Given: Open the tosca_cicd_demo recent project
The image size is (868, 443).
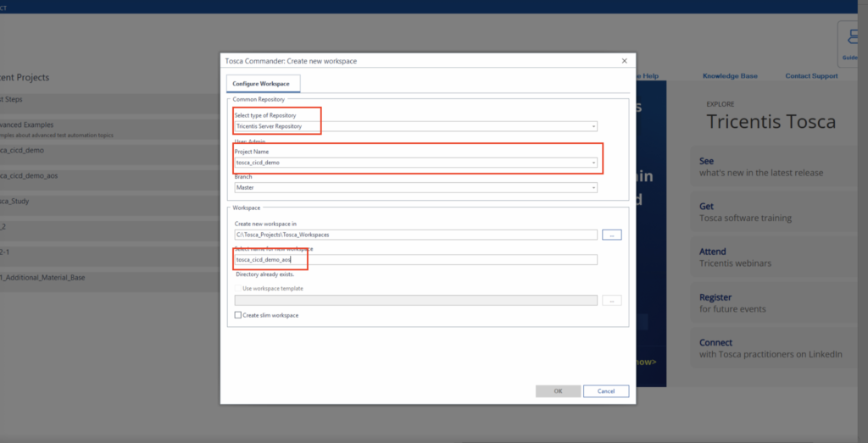Looking at the screenshot, I should tap(111, 154).
